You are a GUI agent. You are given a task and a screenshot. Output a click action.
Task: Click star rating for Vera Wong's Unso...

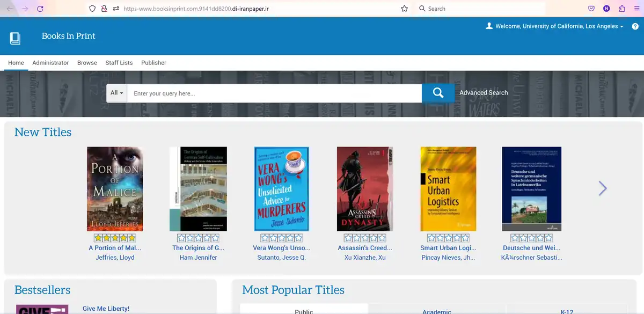coord(282,238)
